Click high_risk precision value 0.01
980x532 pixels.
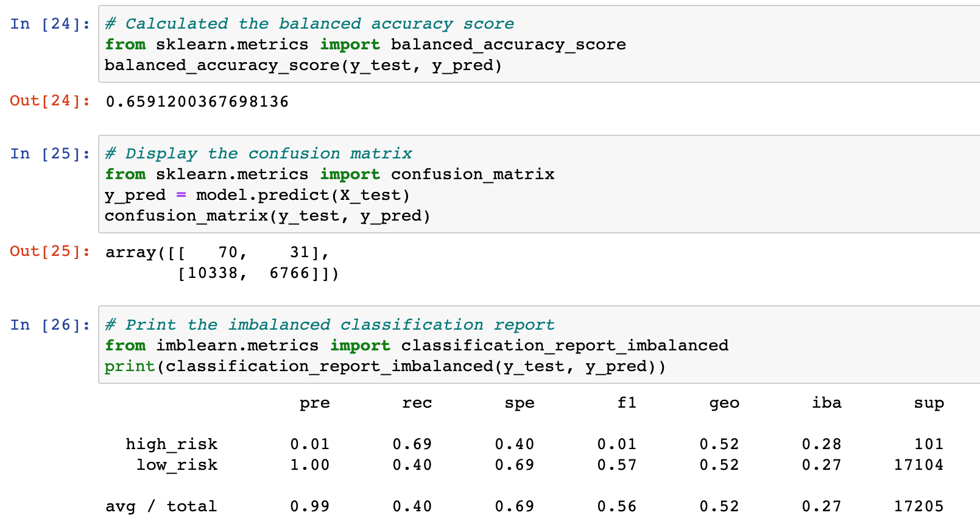point(310,444)
